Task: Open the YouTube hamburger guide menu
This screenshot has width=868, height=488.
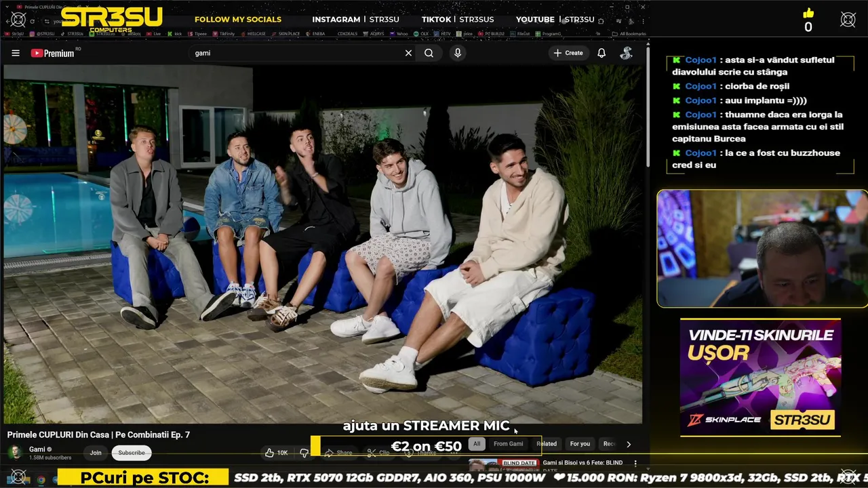Action: [x=16, y=53]
